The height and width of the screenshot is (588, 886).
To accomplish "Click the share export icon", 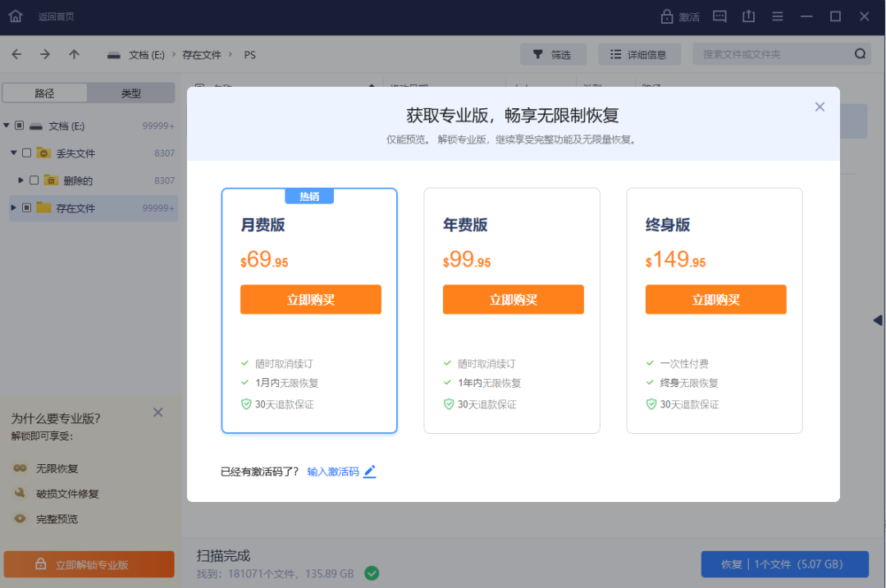I will pyautogui.click(x=748, y=16).
